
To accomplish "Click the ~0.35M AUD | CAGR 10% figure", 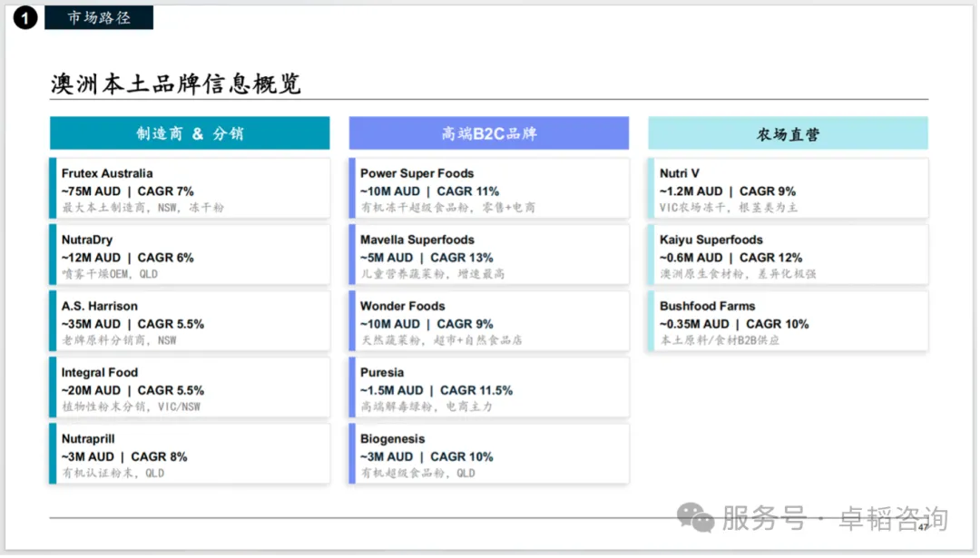I will click(734, 324).
